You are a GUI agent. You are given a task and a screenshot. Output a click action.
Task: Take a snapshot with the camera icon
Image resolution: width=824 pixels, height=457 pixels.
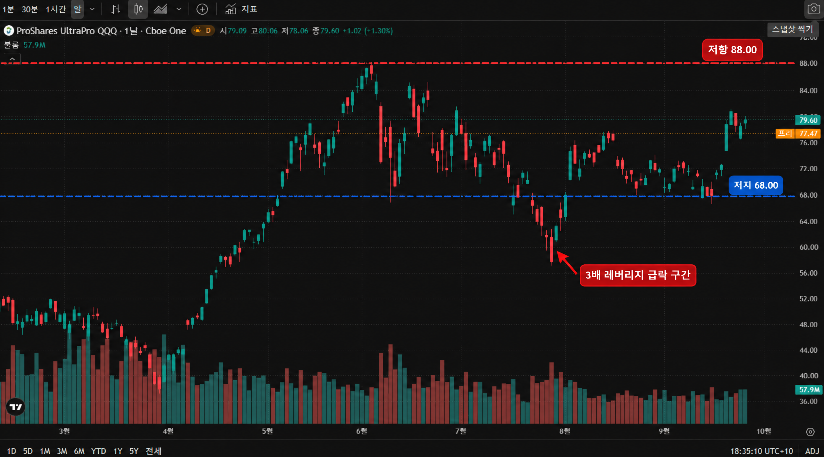coord(813,9)
